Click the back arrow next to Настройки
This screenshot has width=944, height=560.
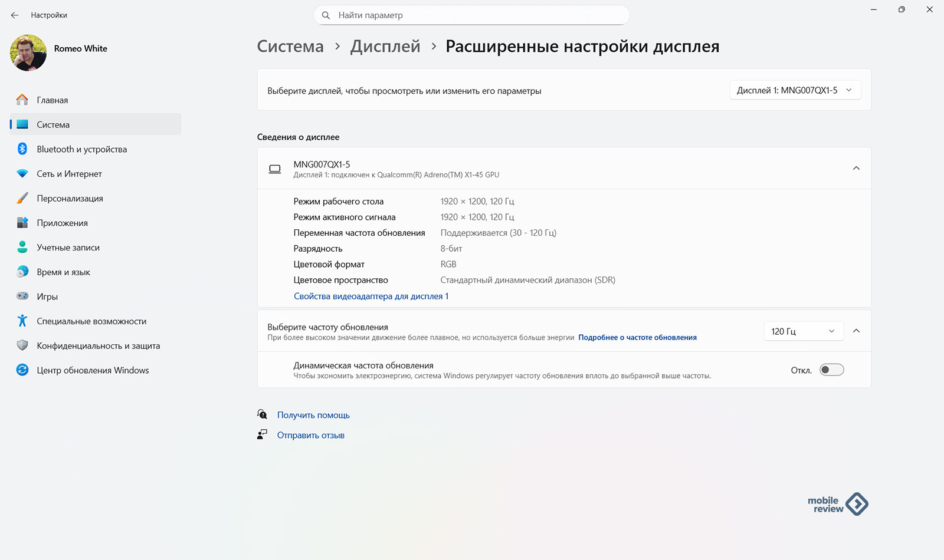click(15, 15)
